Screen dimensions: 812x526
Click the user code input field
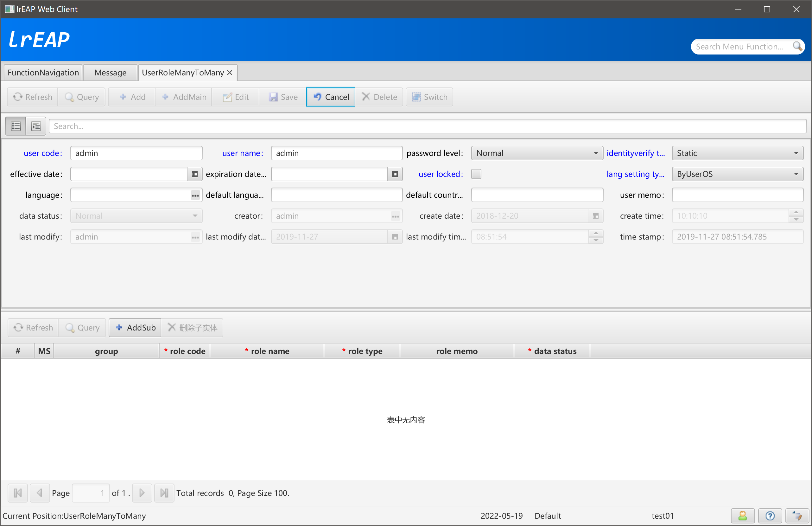(x=136, y=153)
